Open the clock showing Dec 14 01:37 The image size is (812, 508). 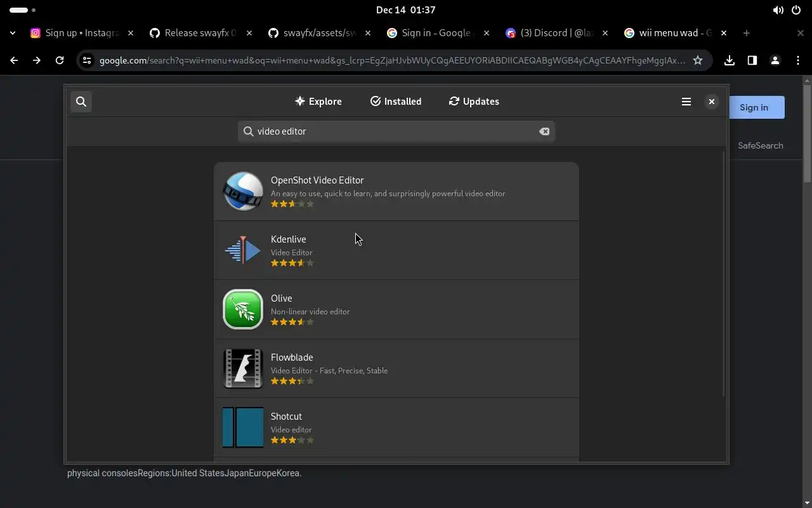tap(406, 10)
